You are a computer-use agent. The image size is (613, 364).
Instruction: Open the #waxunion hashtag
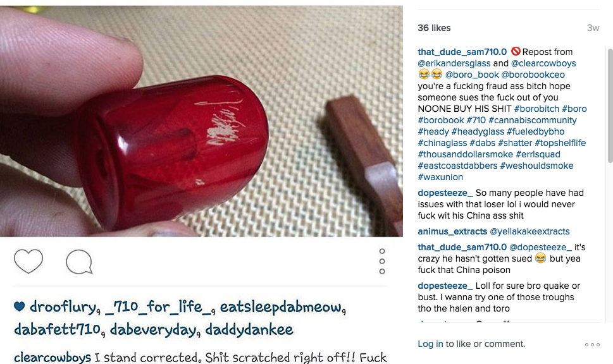tap(440, 177)
